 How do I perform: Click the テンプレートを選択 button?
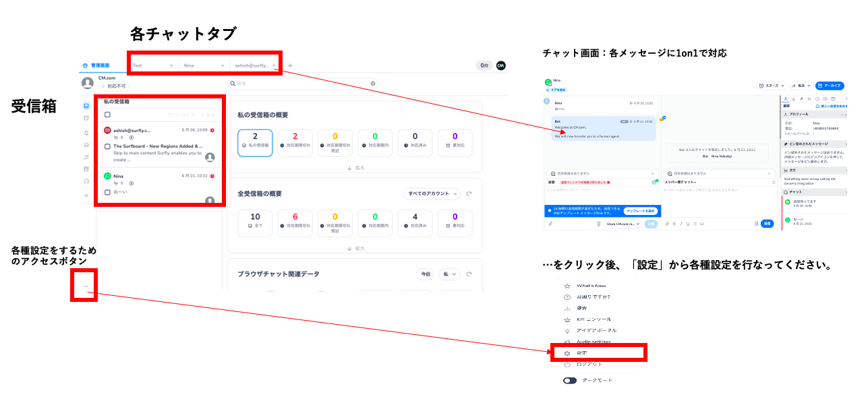coord(641,210)
